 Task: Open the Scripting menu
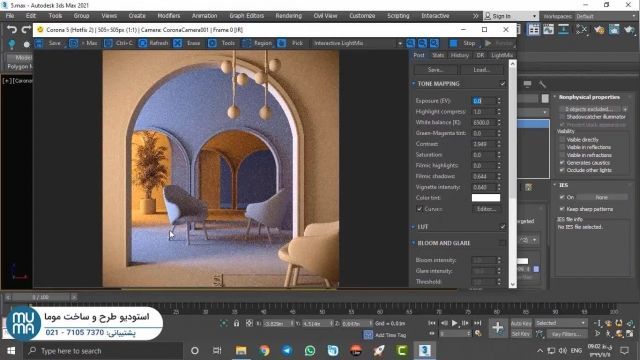(x=398, y=16)
